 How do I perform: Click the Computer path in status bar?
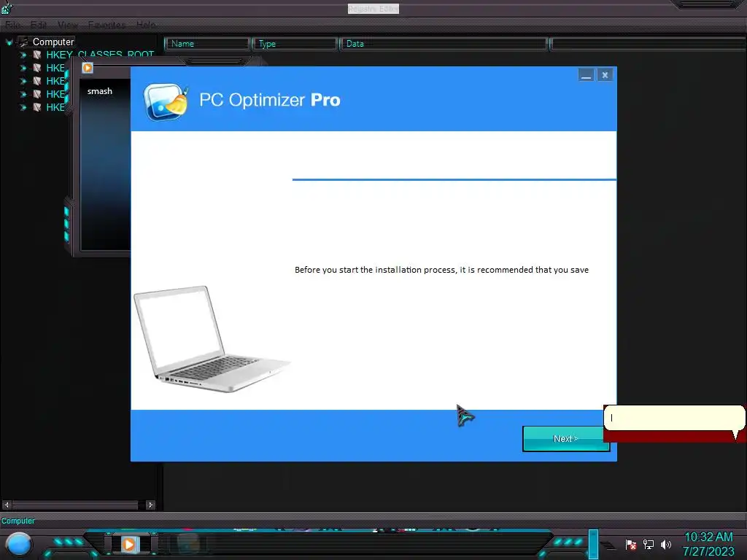[x=18, y=521]
